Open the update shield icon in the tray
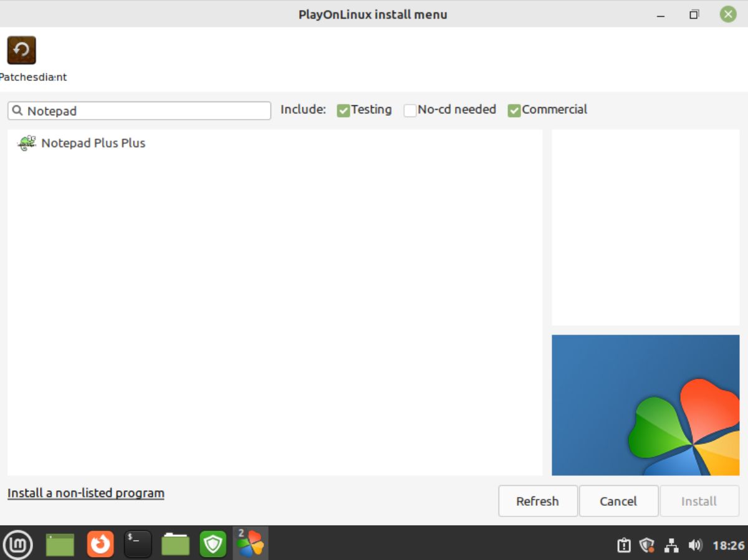This screenshot has height=560, width=748. (x=648, y=544)
